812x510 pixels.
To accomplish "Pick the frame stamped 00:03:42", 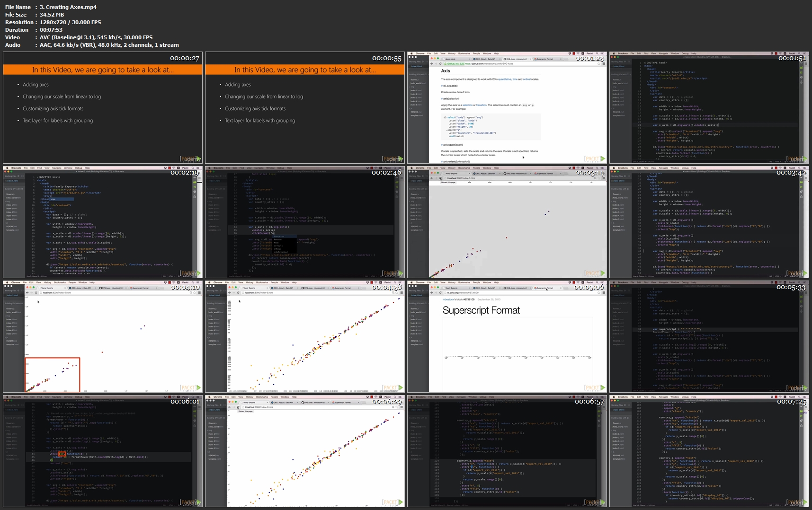I will tap(709, 222).
